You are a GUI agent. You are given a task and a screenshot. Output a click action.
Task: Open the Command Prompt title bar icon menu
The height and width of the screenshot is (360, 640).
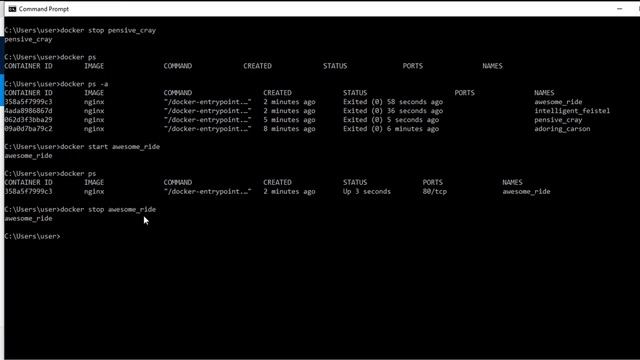click(12, 9)
